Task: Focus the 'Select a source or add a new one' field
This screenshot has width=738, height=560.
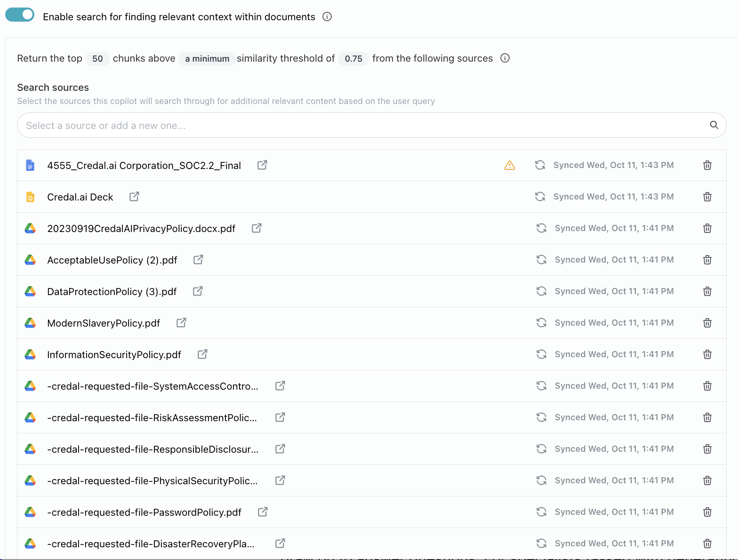Action: [x=372, y=125]
